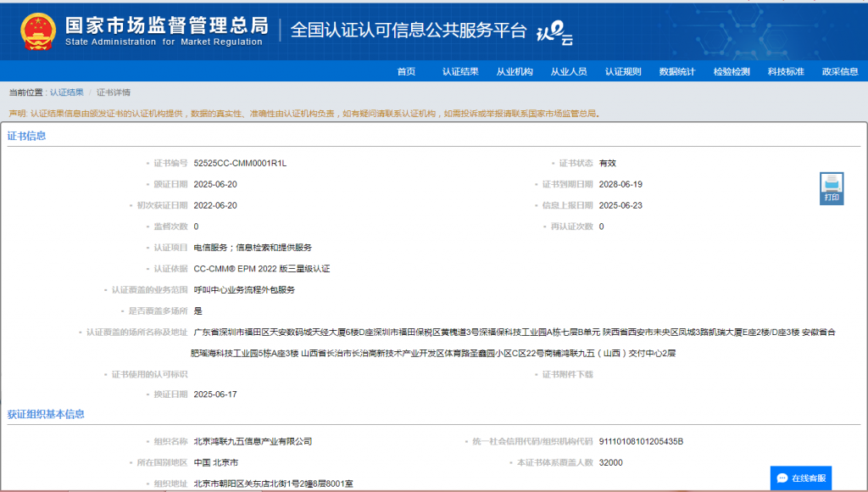The width and height of the screenshot is (868, 492).
Task: Click the 获证组织基本信息 section header
Action: click(46, 415)
